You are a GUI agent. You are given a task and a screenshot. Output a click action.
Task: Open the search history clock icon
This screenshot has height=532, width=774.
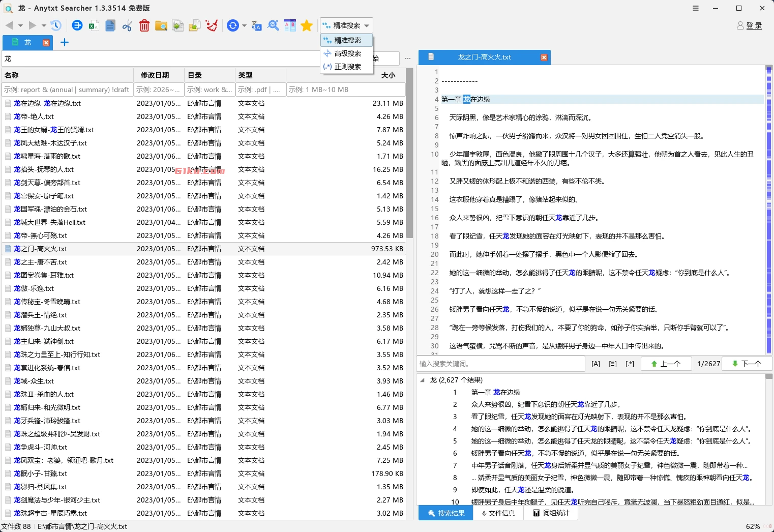pos(56,25)
